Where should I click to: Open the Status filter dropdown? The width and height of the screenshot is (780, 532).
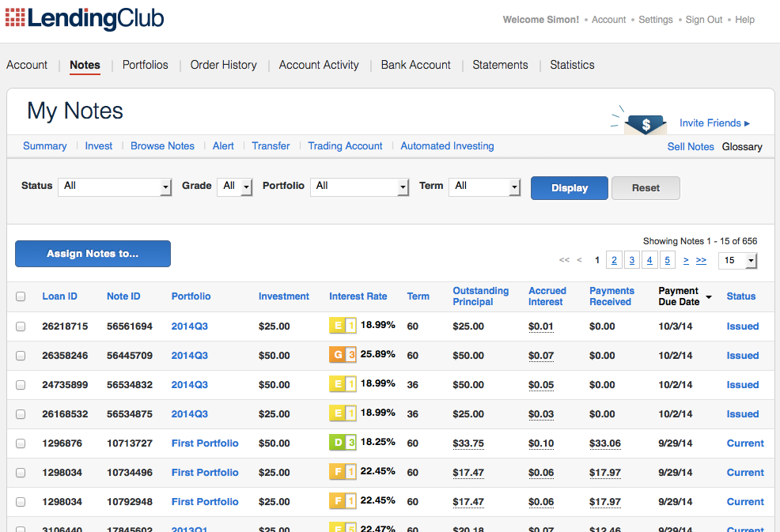click(x=115, y=187)
